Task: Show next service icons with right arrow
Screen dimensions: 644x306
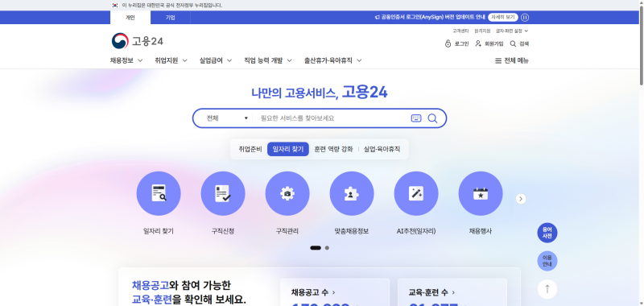Action: coord(521,199)
